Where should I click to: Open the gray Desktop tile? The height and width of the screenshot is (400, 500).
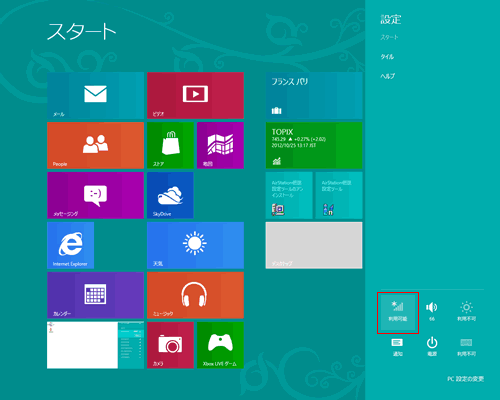coord(314,245)
